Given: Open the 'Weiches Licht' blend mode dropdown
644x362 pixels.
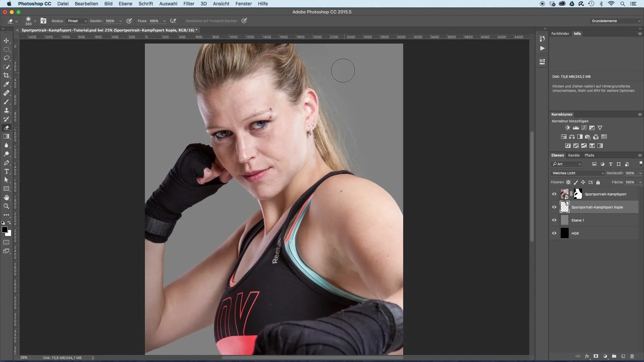Looking at the screenshot, I should pyautogui.click(x=578, y=173).
